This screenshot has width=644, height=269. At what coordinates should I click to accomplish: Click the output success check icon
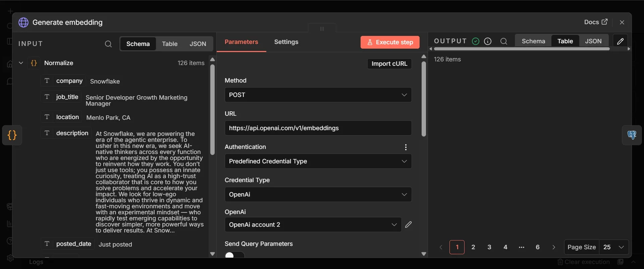[x=475, y=41]
